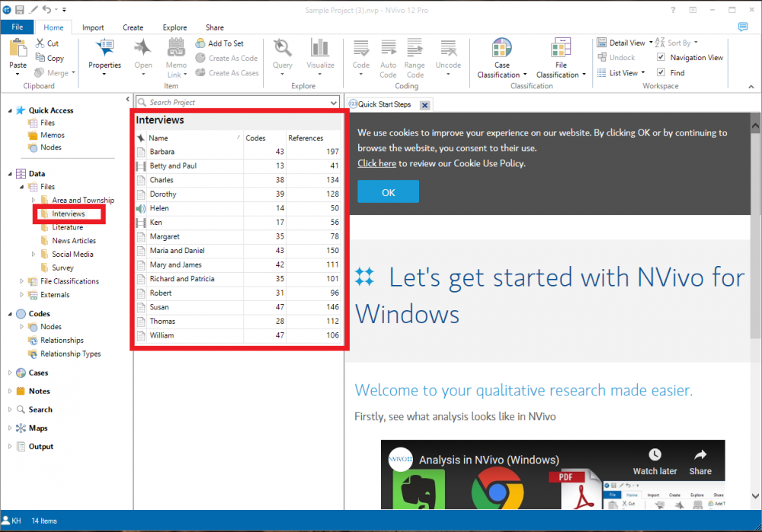
Task: Open the Click here cookie policy link
Action: 376,163
